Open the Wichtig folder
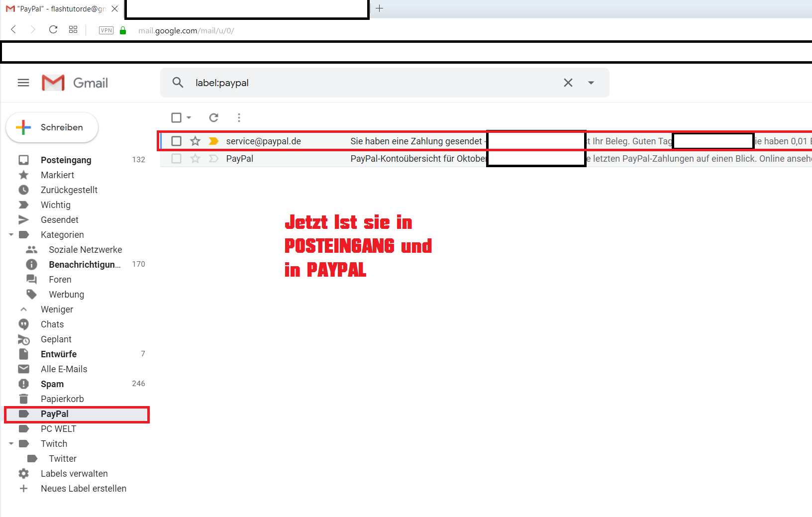The width and height of the screenshot is (812, 517). 56,205
